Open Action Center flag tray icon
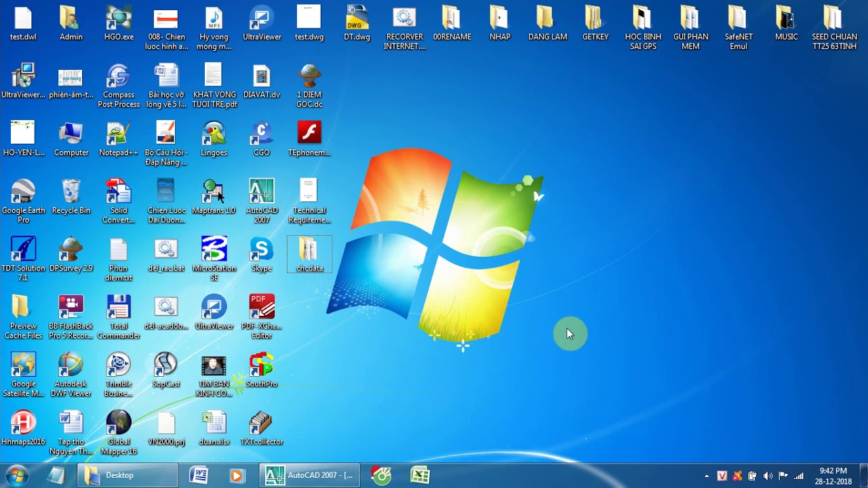Screen dimensions: 868x488 (783, 476)
